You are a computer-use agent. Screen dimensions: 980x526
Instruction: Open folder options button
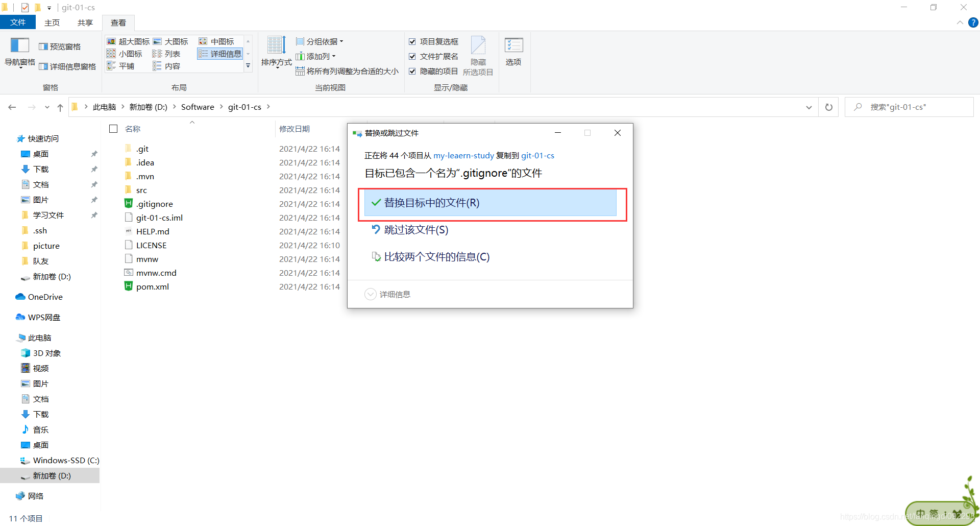coord(513,52)
